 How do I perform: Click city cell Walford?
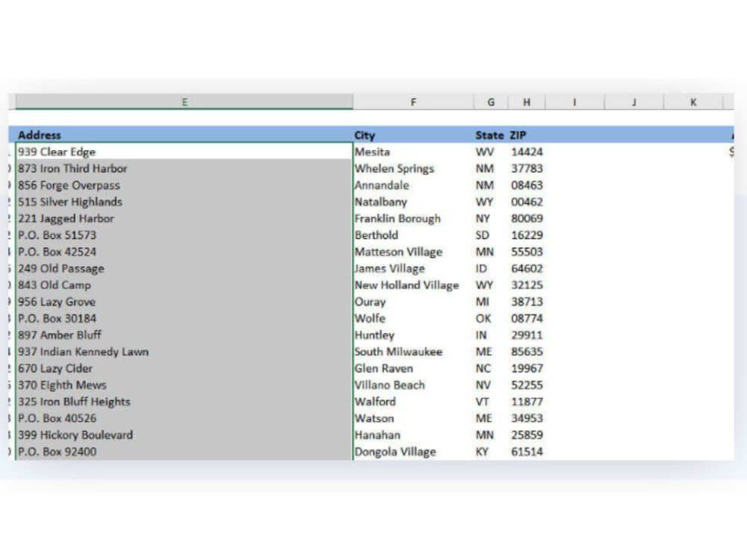tap(413, 402)
